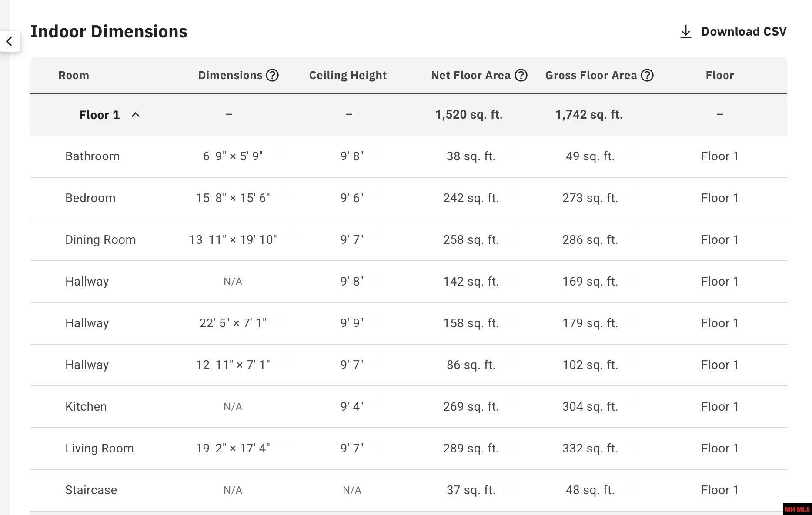
Task: Select the 332 sq. ft. gross area
Action: point(590,449)
